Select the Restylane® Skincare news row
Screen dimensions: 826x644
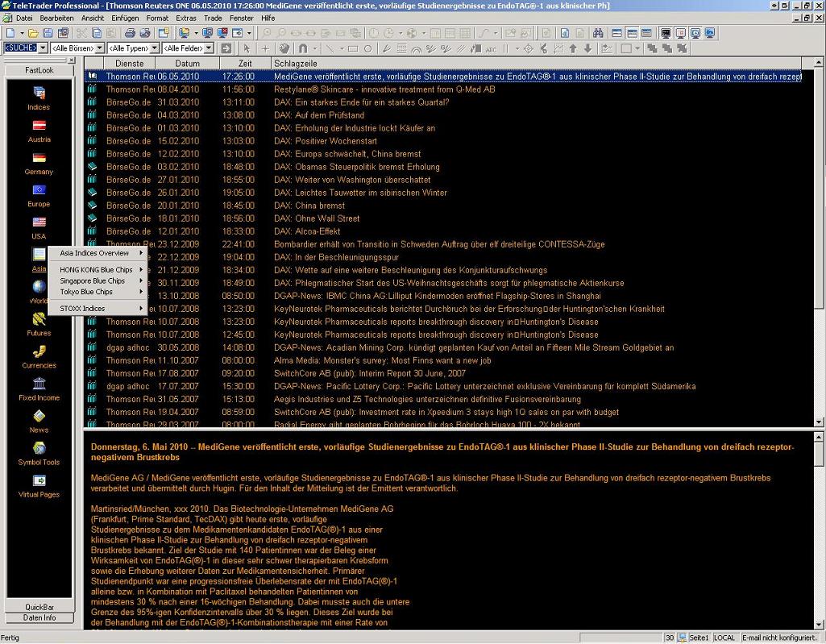pos(442,89)
